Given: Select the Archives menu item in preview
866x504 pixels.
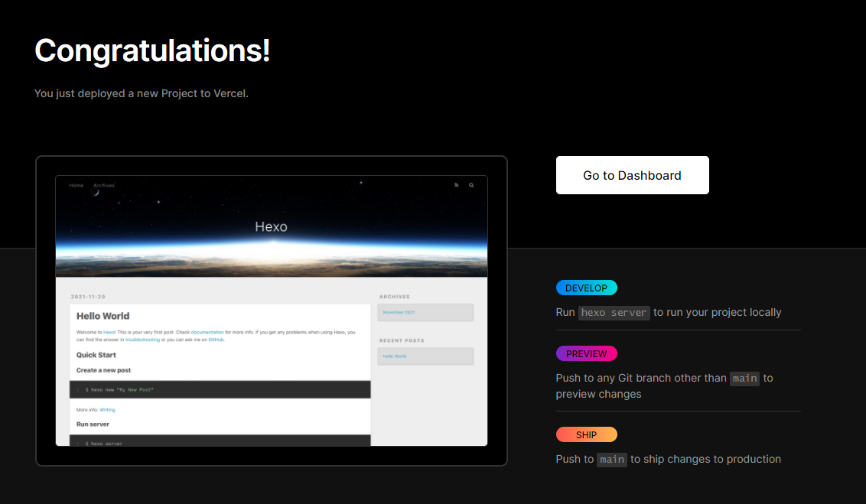Looking at the screenshot, I should [104, 186].
